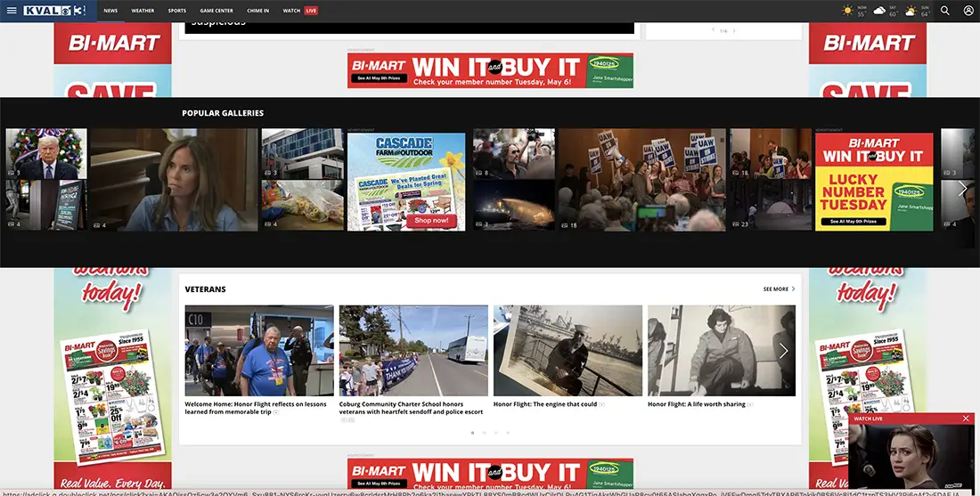This screenshot has height=496, width=980.
Task: Open the meeting gallery with 18 photos
Action: (771, 154)
